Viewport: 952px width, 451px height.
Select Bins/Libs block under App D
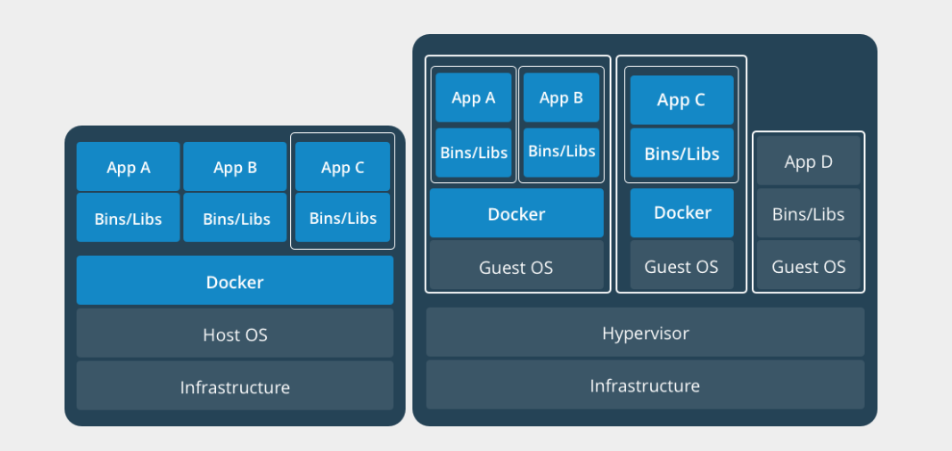(809, 212)
